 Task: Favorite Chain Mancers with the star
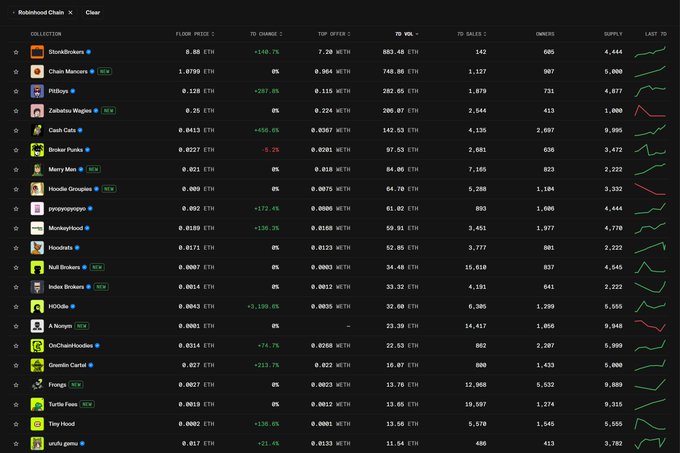[16, 72]
